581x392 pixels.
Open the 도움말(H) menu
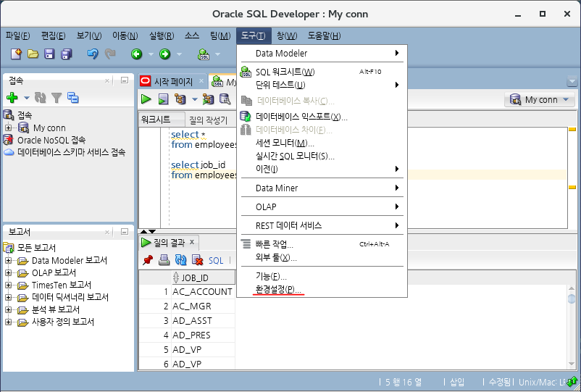[x=325, y=36]
